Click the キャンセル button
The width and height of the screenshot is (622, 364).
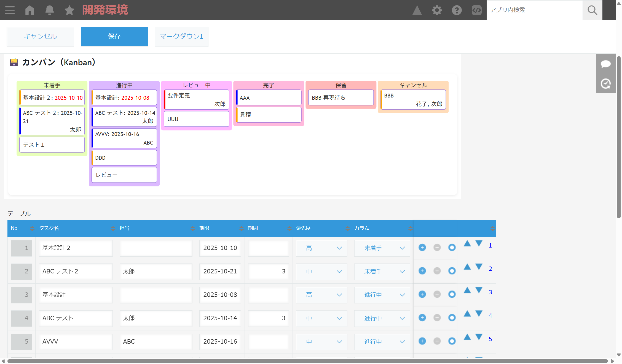40,36
